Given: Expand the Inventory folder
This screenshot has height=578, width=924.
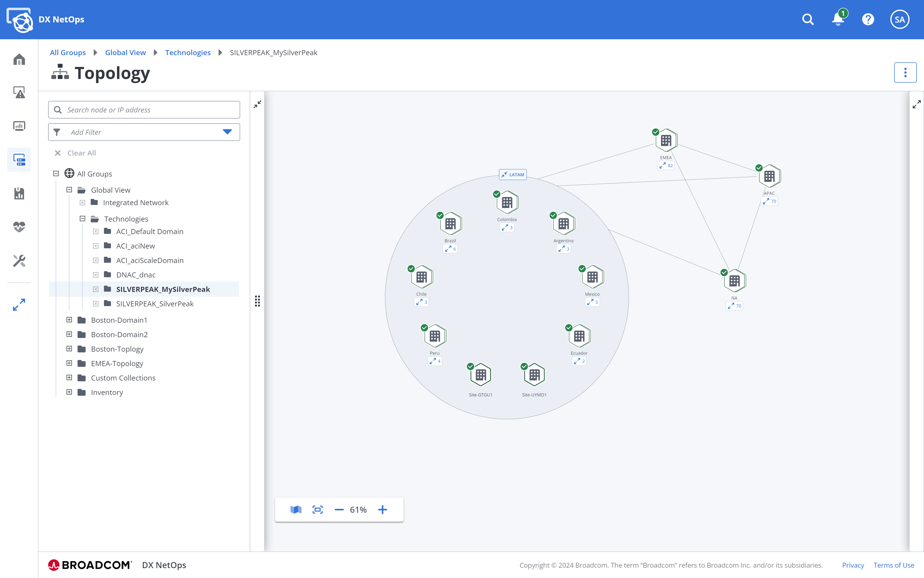Looking at the screenshot, I should point(69,392).
